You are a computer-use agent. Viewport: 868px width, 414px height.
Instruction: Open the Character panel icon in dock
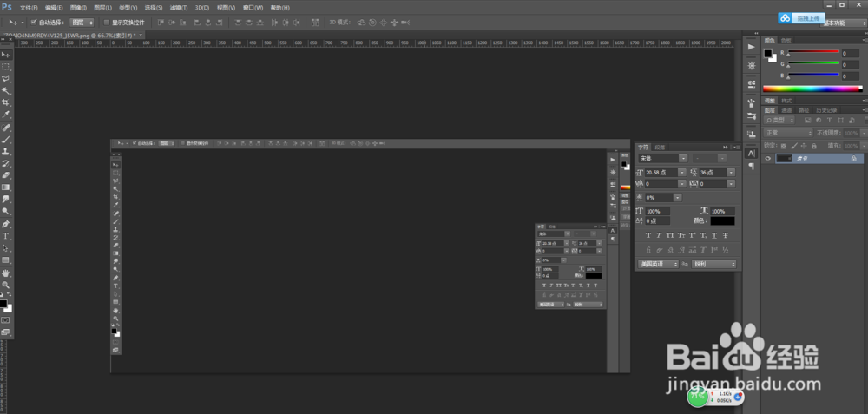[751, 154]
